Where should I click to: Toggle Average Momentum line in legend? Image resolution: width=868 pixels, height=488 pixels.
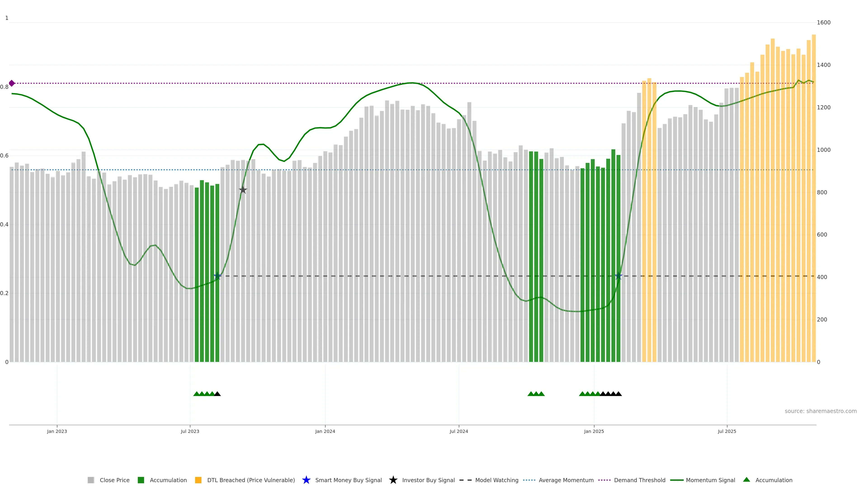pos(566,480)
